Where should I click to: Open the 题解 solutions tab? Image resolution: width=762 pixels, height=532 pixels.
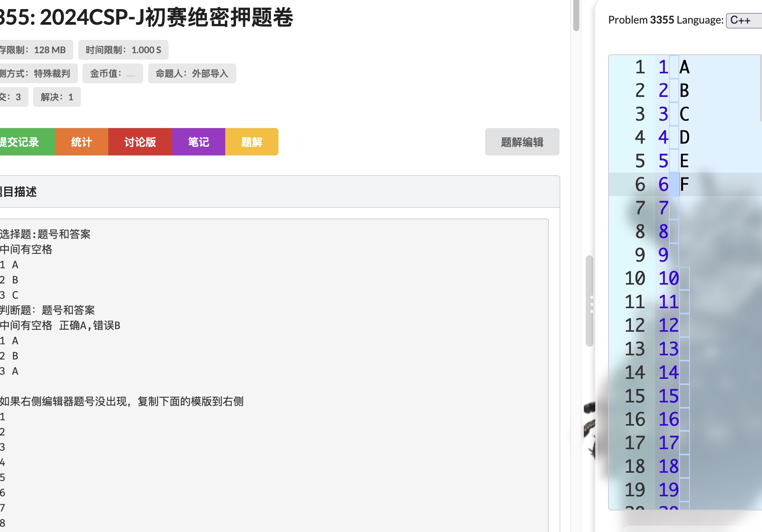251,142
